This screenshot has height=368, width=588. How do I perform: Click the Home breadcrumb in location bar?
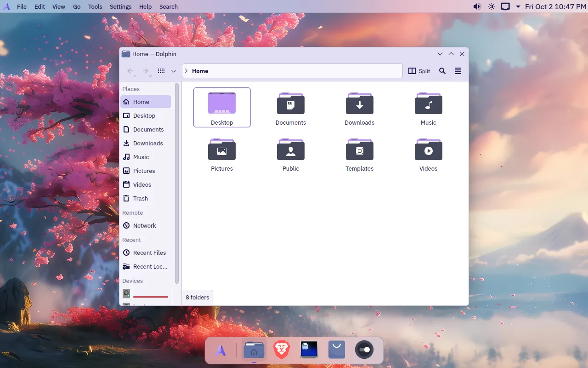pyautogui.click(x=200, y=71)
